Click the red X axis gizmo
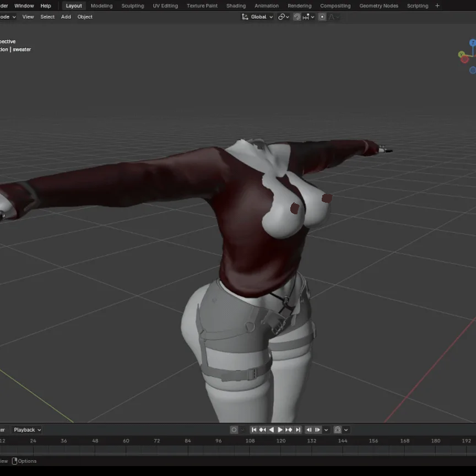 pos(464,59)
